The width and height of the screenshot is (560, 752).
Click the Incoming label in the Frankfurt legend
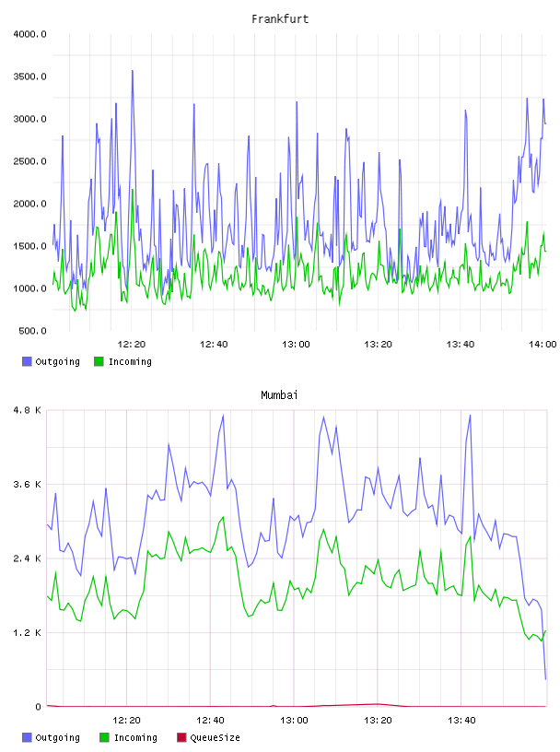130,361
